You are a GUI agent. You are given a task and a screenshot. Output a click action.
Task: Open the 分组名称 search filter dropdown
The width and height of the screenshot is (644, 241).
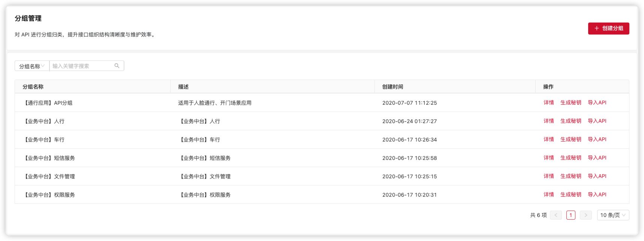pos(32,66)
